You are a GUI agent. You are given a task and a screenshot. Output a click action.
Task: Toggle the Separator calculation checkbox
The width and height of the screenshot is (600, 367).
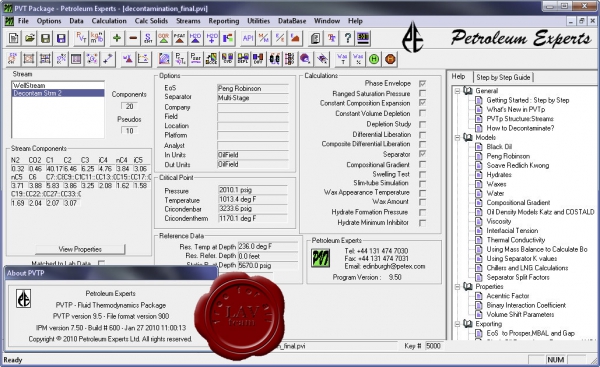click(422, 154)
